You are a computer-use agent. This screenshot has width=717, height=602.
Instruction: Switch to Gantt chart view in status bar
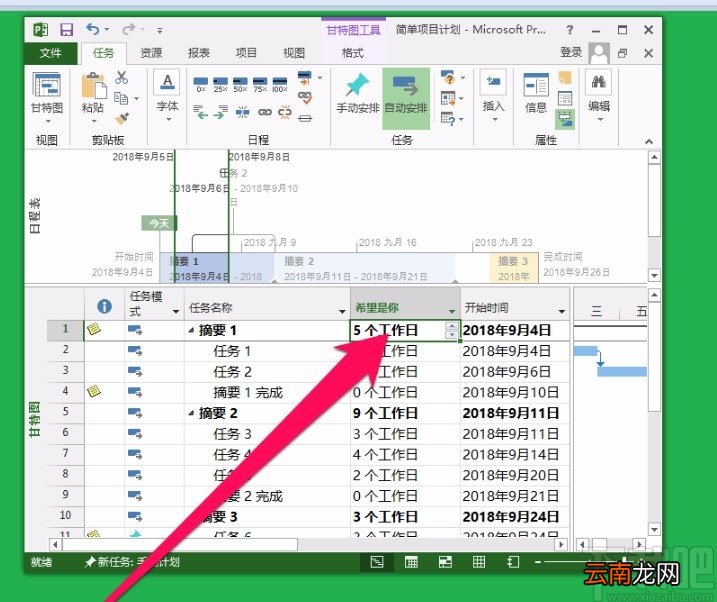pos(377,562)
